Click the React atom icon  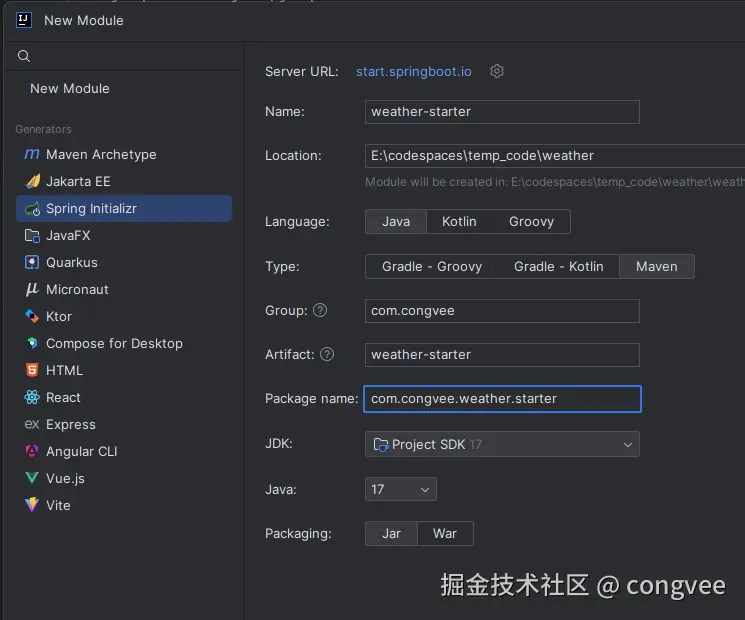[x=32, y=397]
